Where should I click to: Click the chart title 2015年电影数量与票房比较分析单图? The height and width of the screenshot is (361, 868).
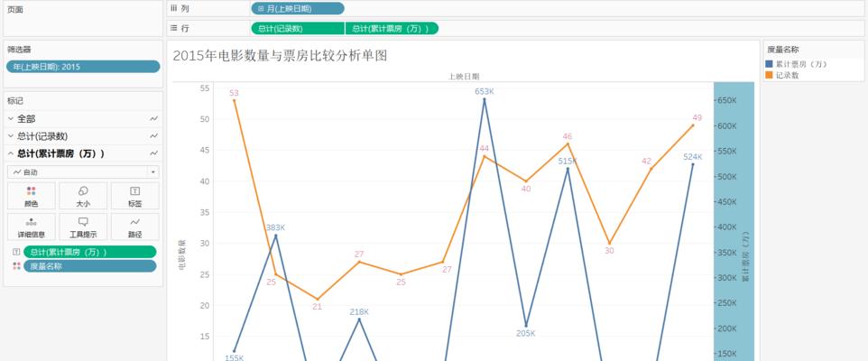280,55
